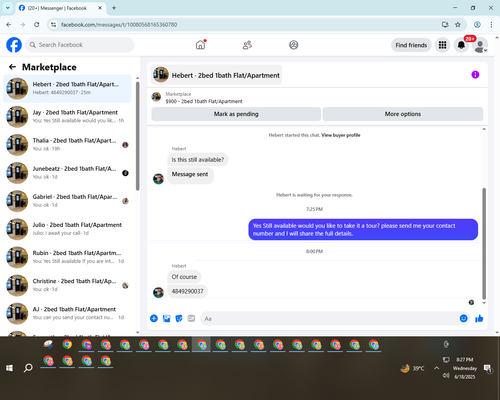Open the View buyer profile link
The height and width of the screenshot is (400, 500).
click(x=340, y=135)
